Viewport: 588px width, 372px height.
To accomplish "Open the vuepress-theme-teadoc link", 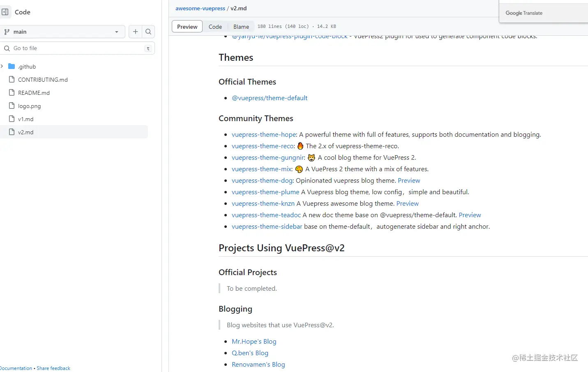I will (266, 215).
